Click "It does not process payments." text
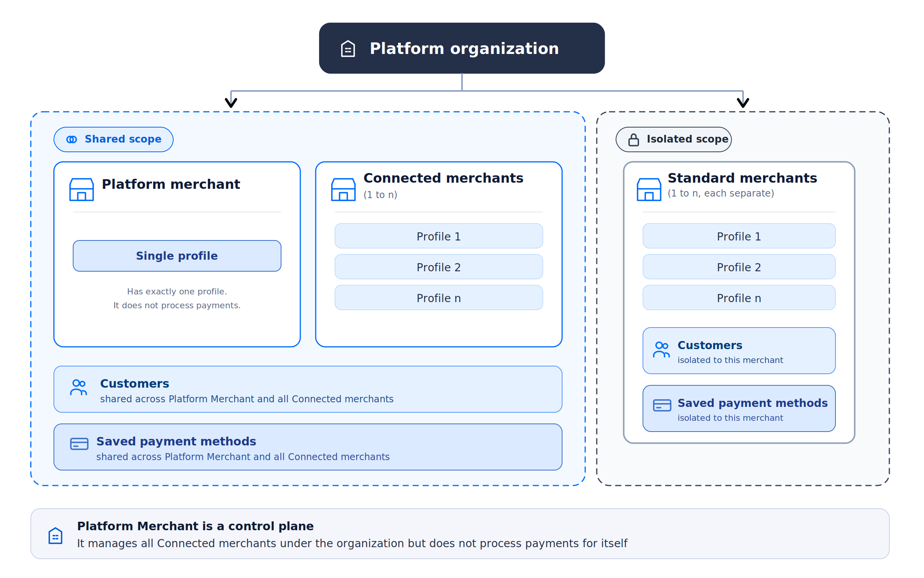924x578 pixels. click(177, 306)
